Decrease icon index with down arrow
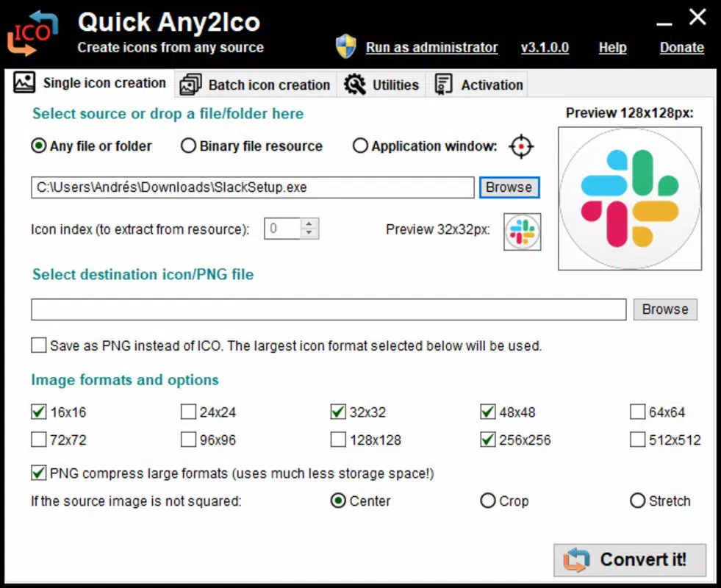Screen dimensions: 721x588 (309, 233)
